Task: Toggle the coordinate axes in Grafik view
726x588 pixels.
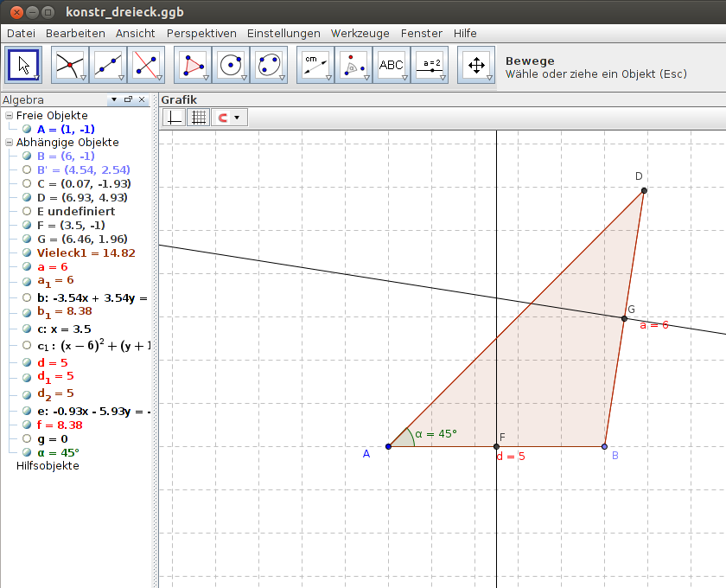Action: pos(173,117)
